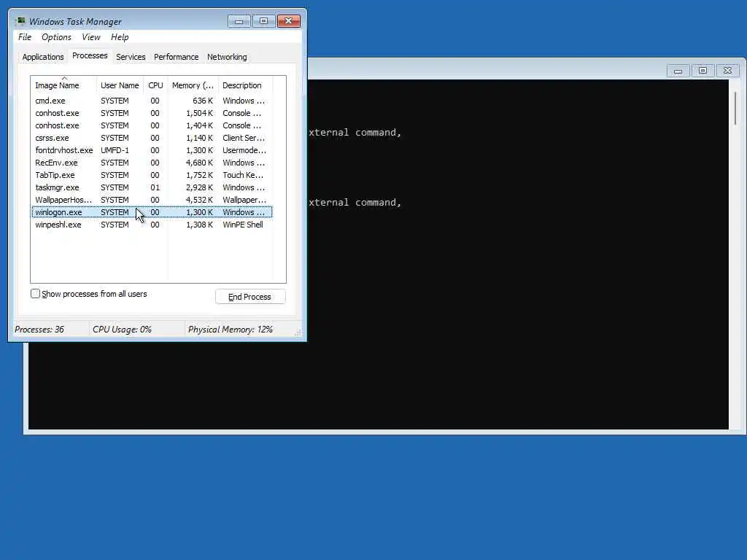Select the csrss.exe process
747x560 pixels.
[152, 138]
